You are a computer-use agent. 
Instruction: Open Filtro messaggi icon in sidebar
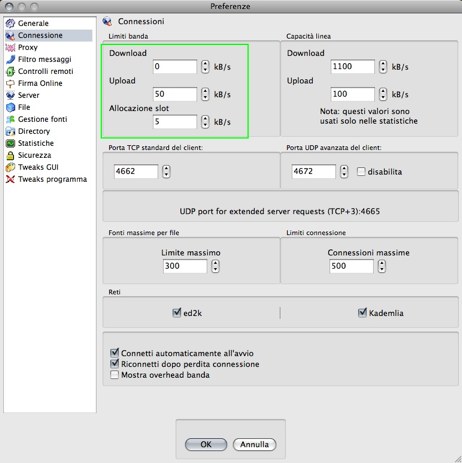click(10, 59)
